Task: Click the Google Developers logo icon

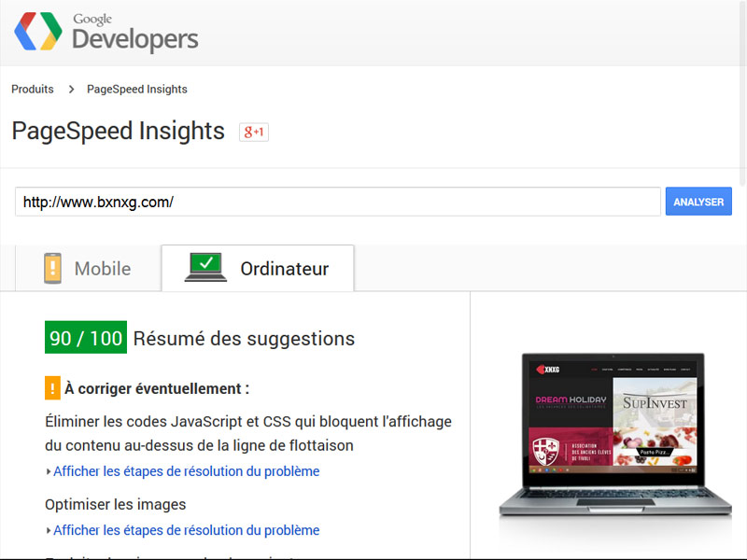Action: tap(38, 31)
